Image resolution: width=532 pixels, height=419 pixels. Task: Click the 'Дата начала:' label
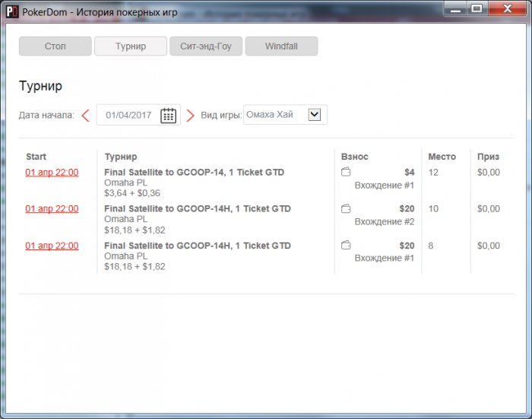46,116
